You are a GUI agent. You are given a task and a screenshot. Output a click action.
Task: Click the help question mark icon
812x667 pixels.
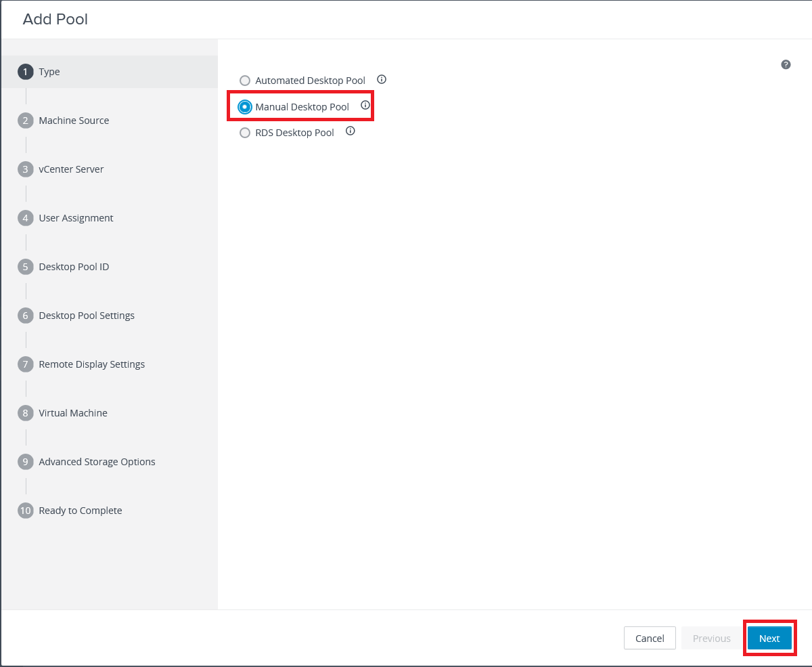tap(786, 64)
